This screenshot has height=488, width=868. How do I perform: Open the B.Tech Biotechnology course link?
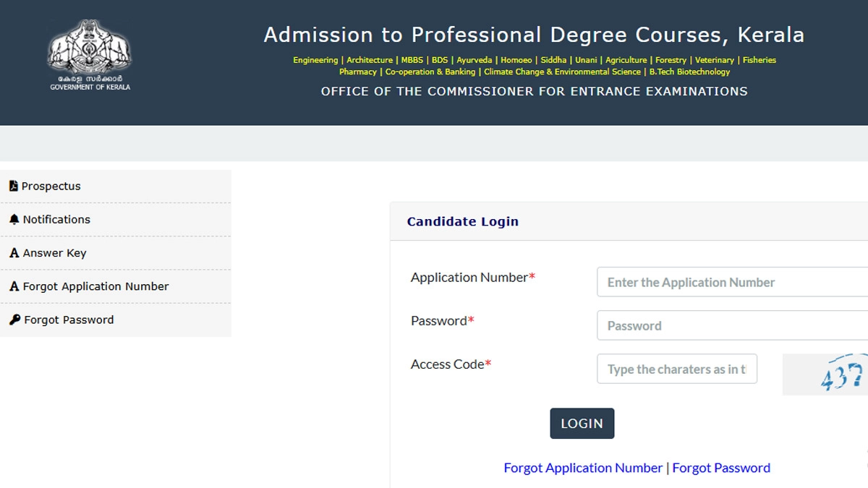(691, 72)
